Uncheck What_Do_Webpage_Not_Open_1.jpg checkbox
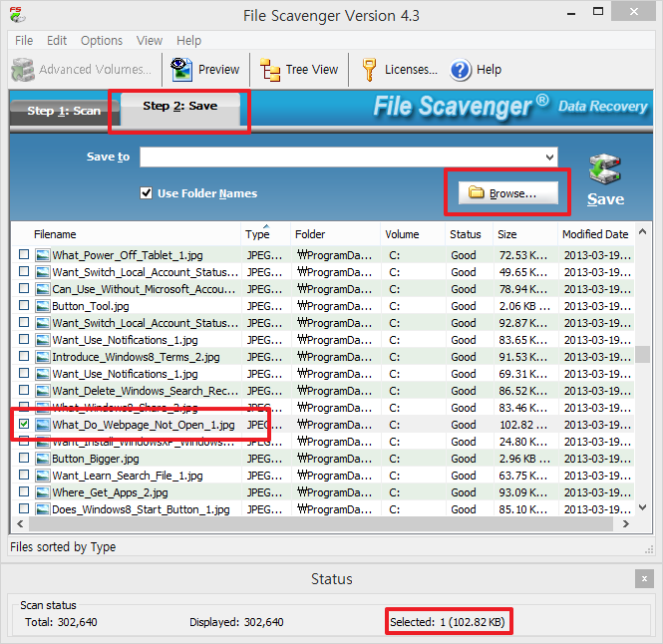This screenshot has height=644, width=663. (x=24, y=424)
